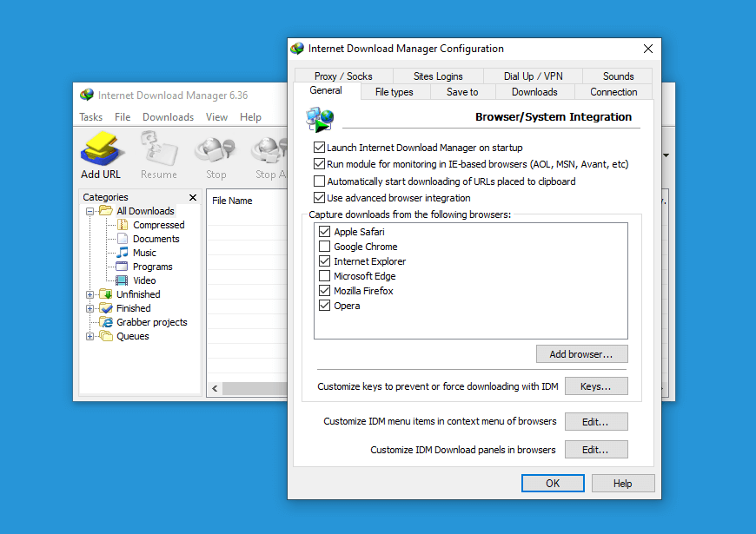Click the Add browser... button
The width and height of the screenshot is (756, 534).
pos(582,354)
